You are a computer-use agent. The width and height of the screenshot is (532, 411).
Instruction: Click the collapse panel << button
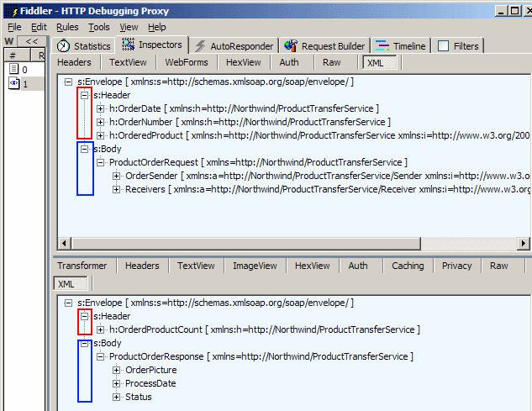30,41
